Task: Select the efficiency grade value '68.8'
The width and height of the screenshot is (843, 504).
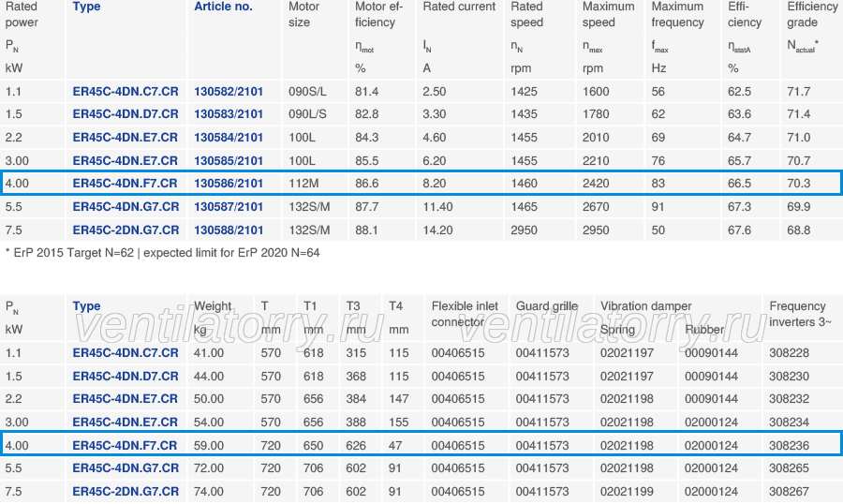Action: [x=798, y=230]
